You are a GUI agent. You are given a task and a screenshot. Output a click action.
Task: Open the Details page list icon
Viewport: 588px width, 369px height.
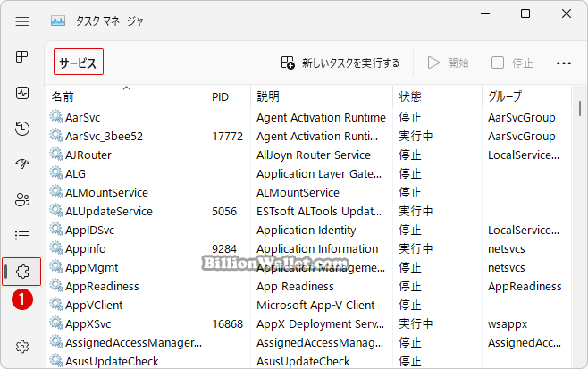pos(22,236)
